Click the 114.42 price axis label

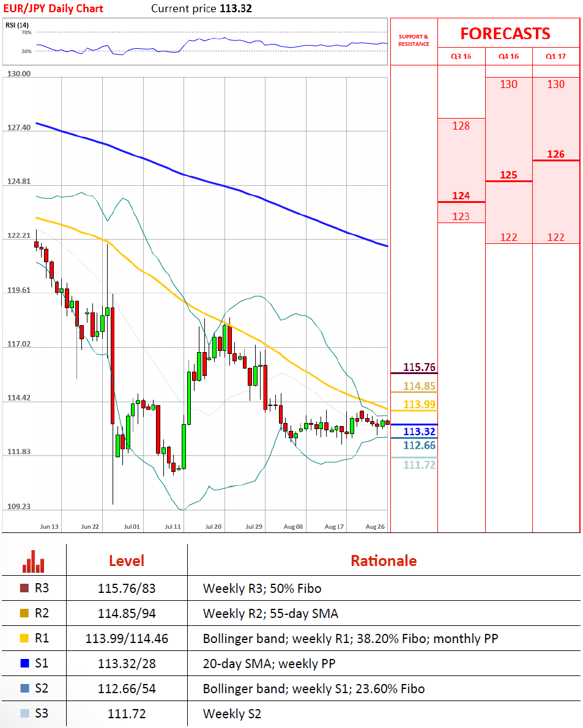(x=19, y=398)
